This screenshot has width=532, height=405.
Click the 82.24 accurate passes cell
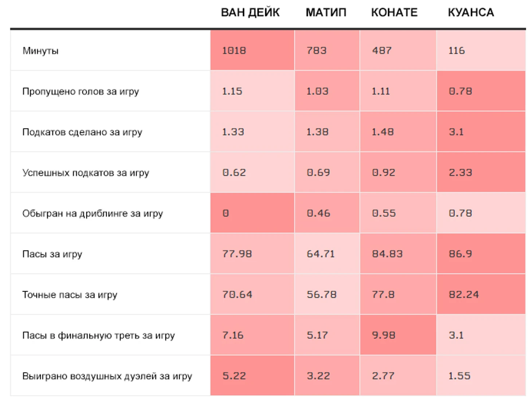point(481,294)
